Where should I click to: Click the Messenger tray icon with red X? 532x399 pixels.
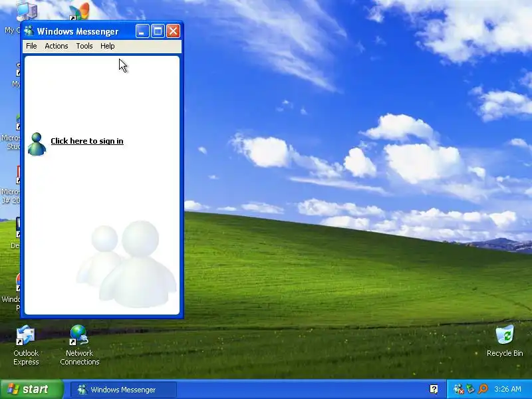tap(458, 389)
